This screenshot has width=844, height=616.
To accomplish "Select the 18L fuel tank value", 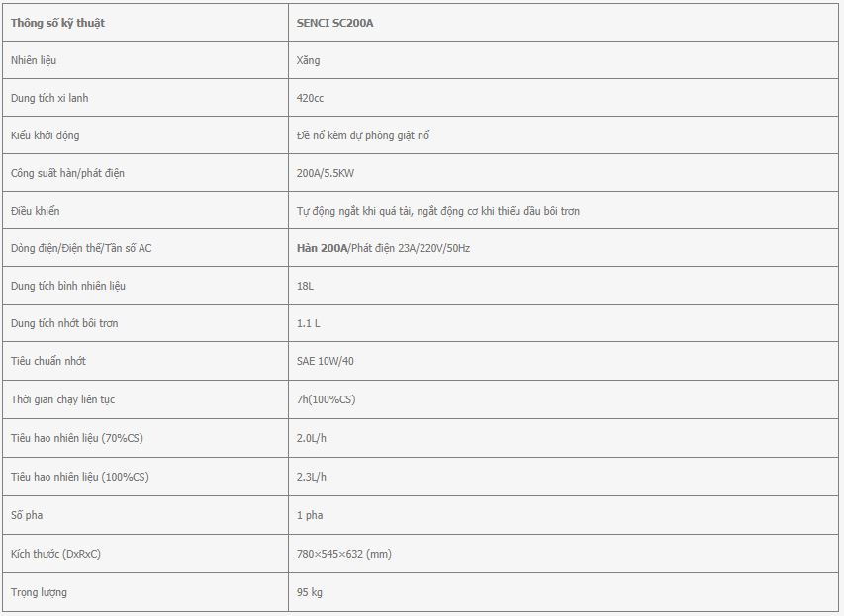I will click(305, 286).
